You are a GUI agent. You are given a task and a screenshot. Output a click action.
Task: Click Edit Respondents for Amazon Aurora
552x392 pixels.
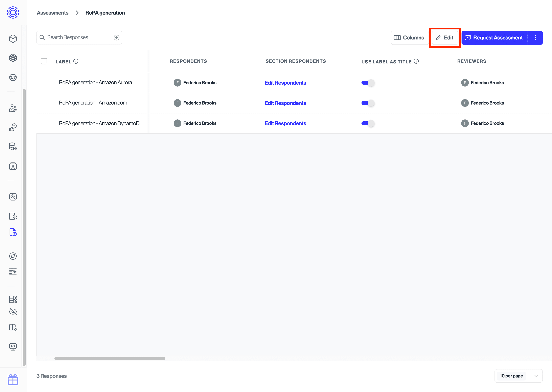(x=285, y=83)
